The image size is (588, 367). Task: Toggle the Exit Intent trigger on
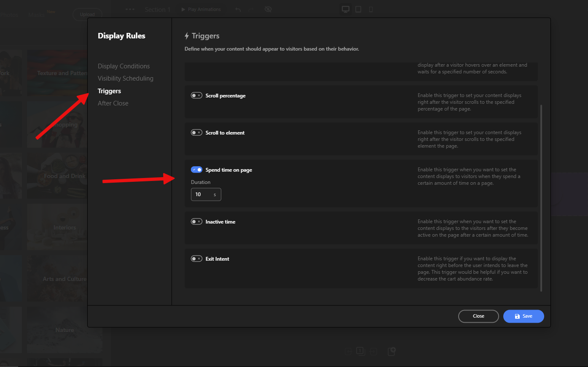click(x=196, y=259)
